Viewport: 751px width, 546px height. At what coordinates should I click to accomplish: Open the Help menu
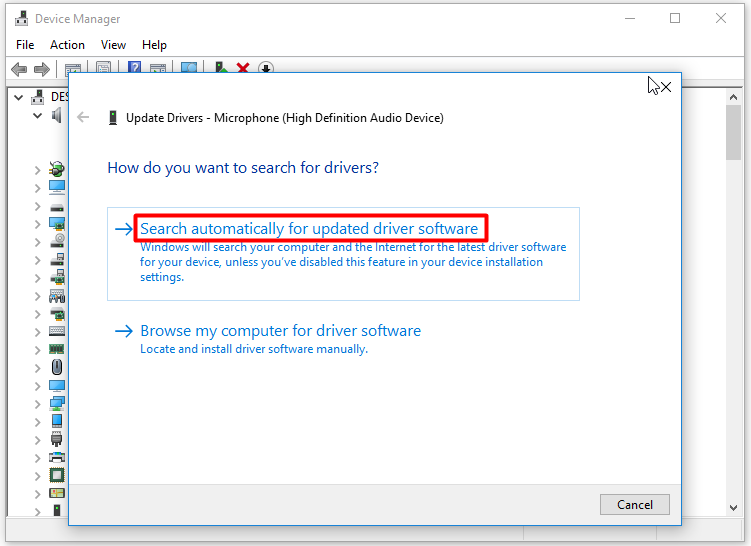[x=154, y=45]
